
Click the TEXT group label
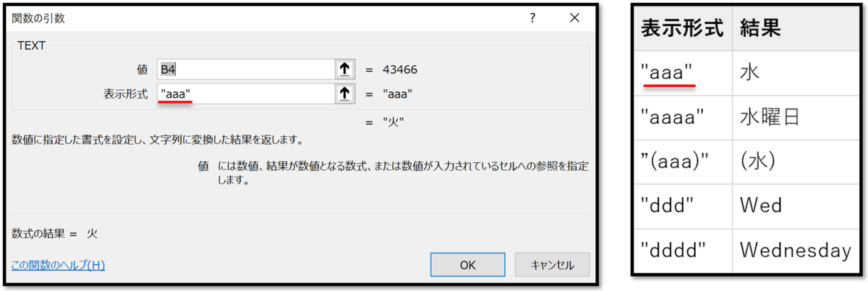31,45
